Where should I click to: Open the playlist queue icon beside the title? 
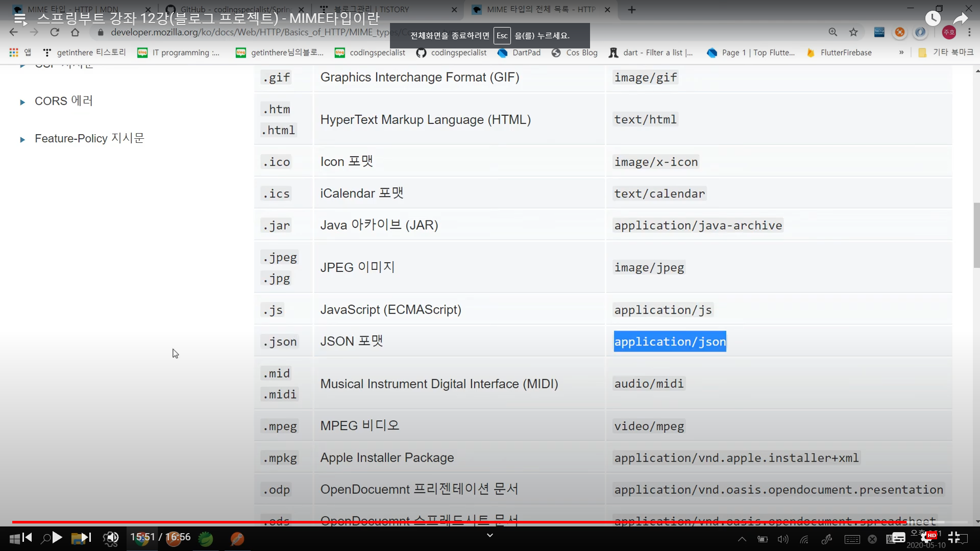(x=20, y=19)
